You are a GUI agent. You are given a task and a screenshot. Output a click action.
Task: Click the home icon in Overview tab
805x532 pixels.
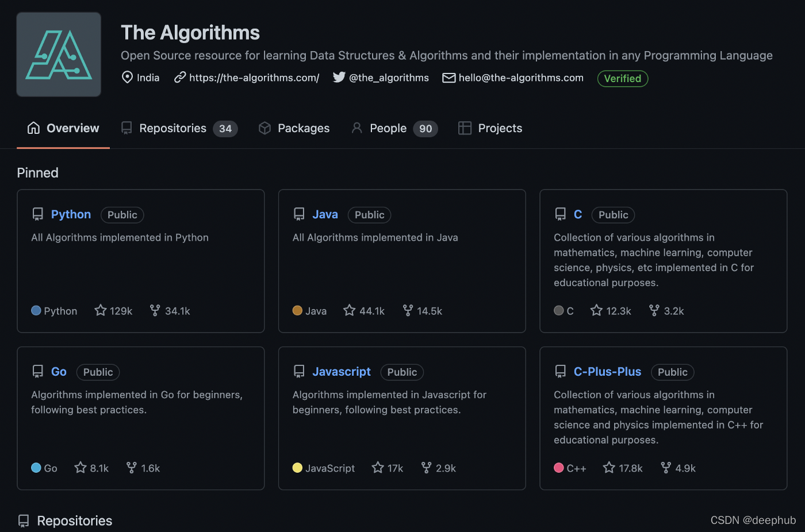34,128
